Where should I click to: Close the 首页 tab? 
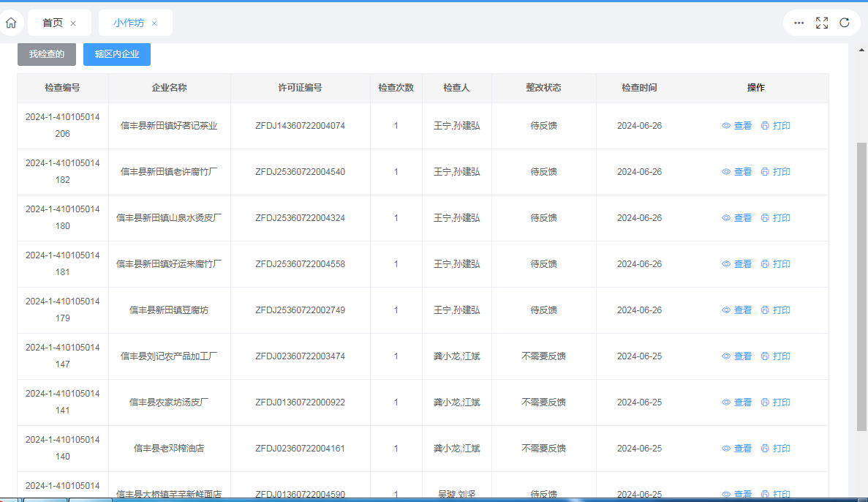click(73, 23)
